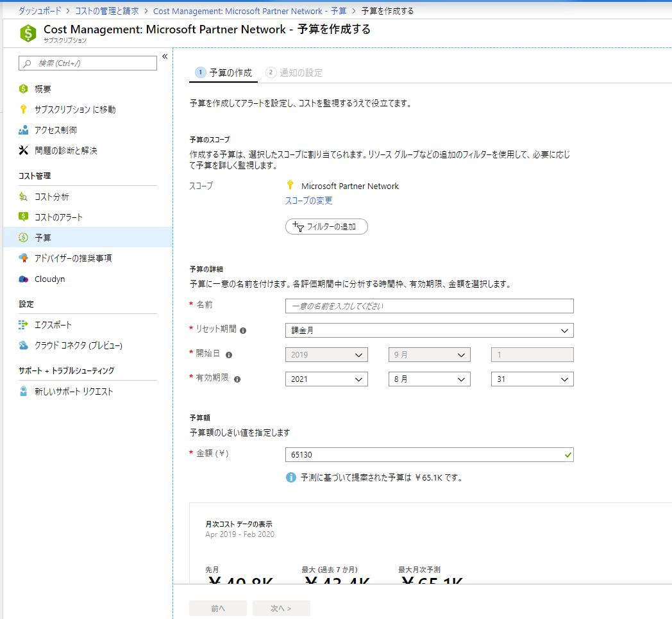Open the expiry year dropdown showing 2021
The height and width of the screenshot is (619, 672).
pos(326,379)
